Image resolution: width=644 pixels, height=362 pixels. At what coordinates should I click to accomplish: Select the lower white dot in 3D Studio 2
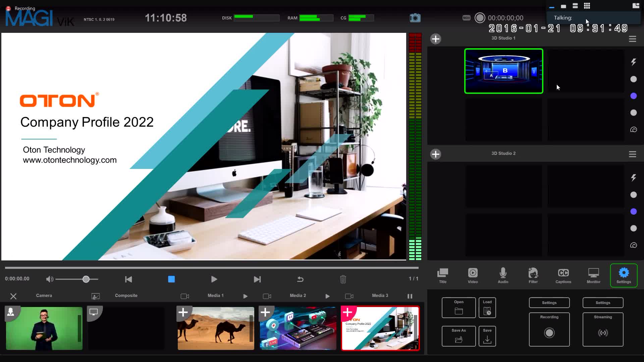coord(633,228)
